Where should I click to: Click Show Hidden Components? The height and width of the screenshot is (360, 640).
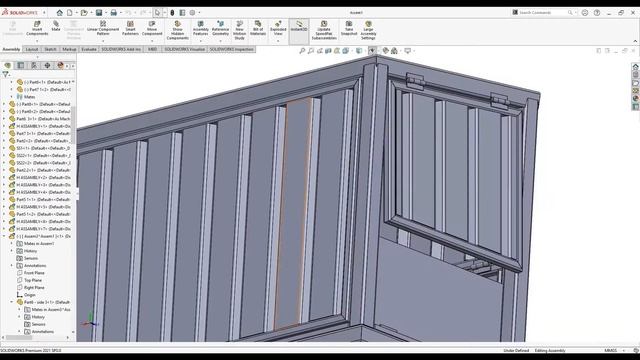point(178,31)
